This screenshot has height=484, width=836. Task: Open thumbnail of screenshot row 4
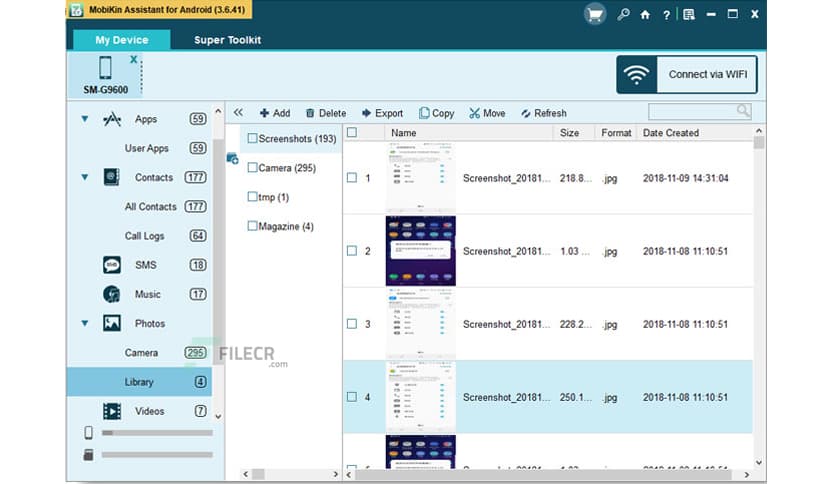click(x=421, y=397)
